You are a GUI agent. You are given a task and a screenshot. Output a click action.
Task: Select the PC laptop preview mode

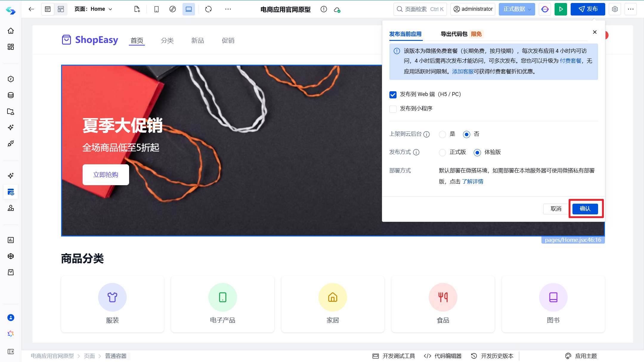point(189,9)
